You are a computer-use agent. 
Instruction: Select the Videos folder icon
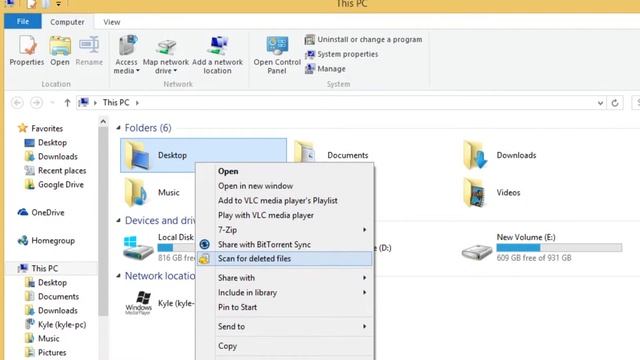[x=474, y=192]
